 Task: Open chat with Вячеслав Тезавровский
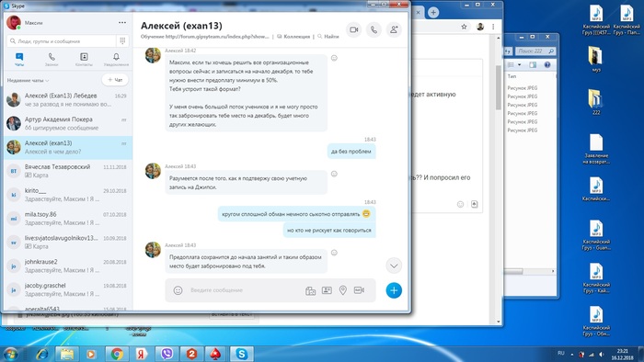tap(68, 171)
